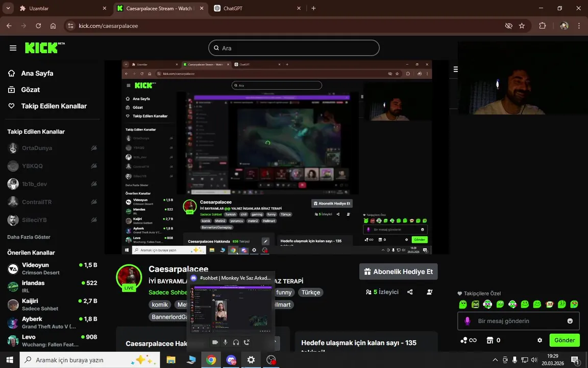Click the collapse chat icon beside video
This screenshot has height=368, width=588.
(455, 69)
